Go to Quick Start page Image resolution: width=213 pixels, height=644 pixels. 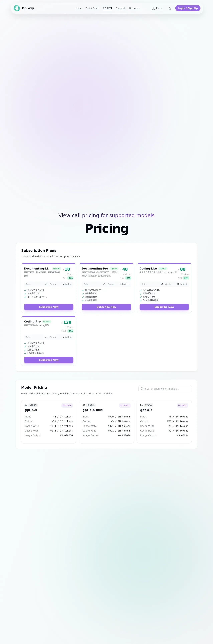(x=92, y=8)
